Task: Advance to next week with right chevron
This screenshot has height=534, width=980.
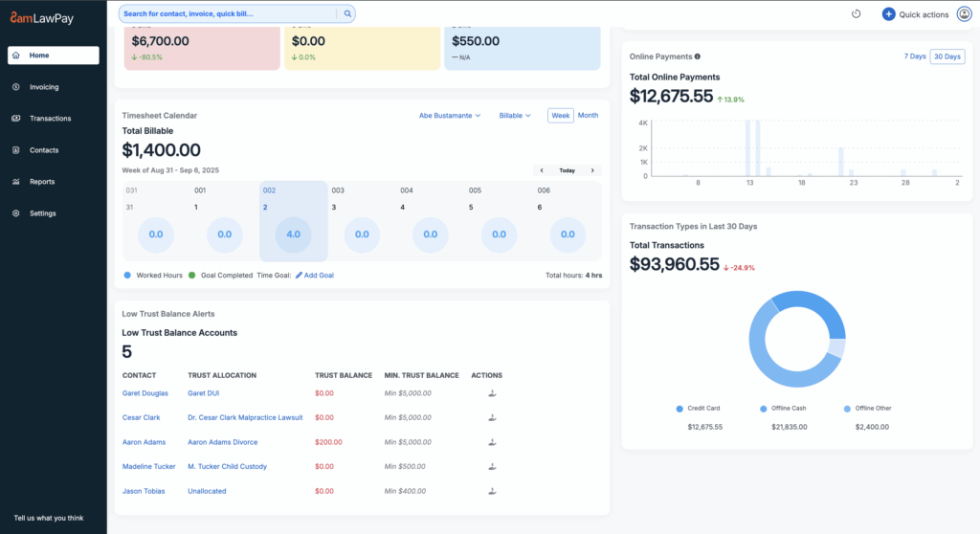Action: pos(592,170)
